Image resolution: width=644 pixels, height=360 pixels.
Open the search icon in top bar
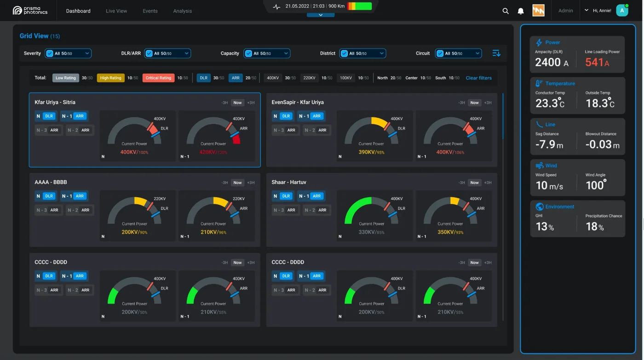(x=506, y=11)
